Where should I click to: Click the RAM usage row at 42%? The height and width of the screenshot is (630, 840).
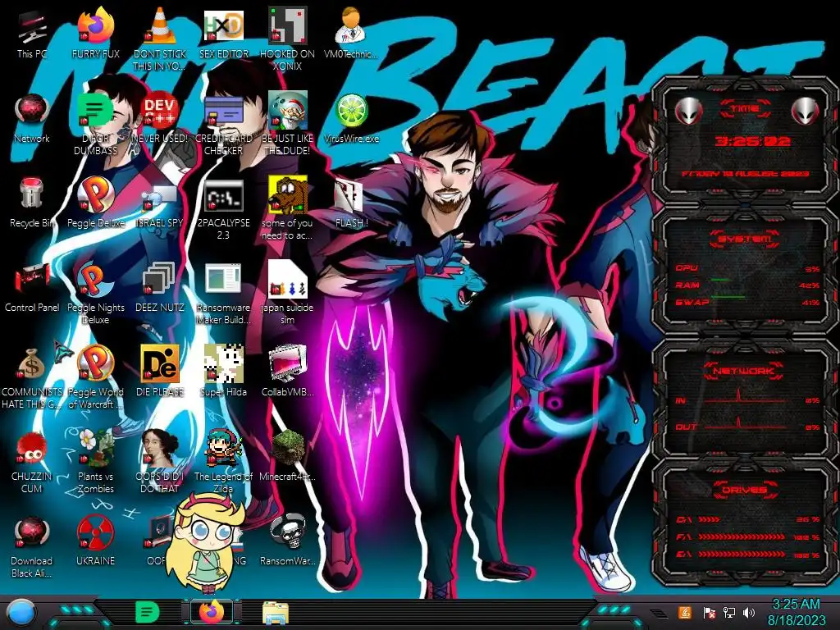click(x=748, y=285)
